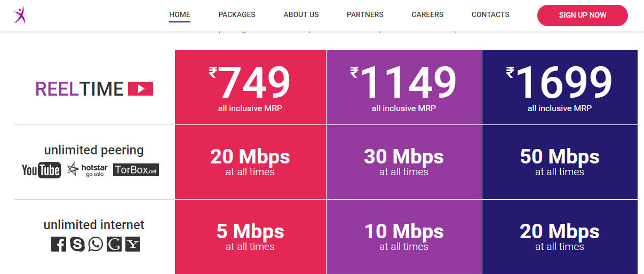Viewport: 644px width, 274px height.
Task: Navigate to the Partners page
Action: pos(365,14)
